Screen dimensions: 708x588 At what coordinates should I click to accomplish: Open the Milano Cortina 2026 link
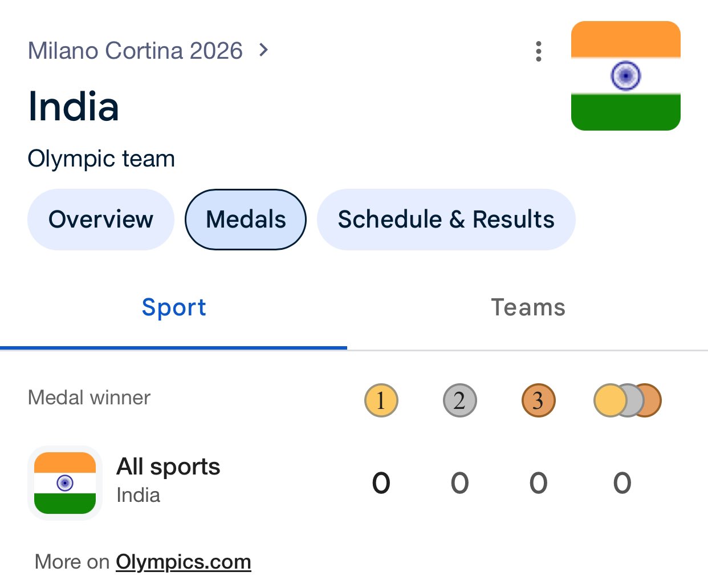135,51
